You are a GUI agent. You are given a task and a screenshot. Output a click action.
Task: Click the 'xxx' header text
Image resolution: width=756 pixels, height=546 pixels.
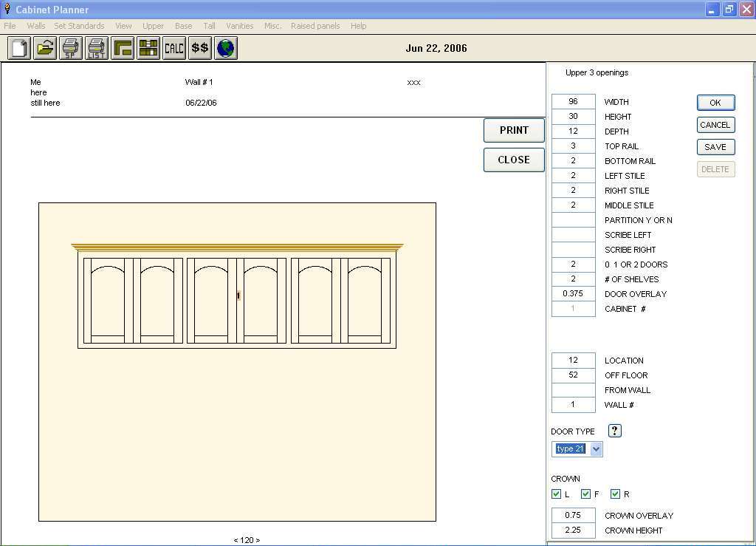coord(413,83)
